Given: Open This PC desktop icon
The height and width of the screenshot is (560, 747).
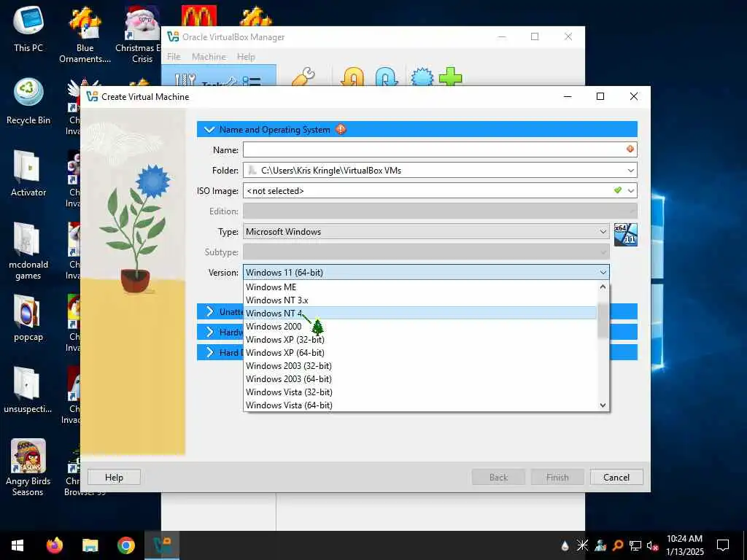Looking at the screenshot, I should [28, 28].
